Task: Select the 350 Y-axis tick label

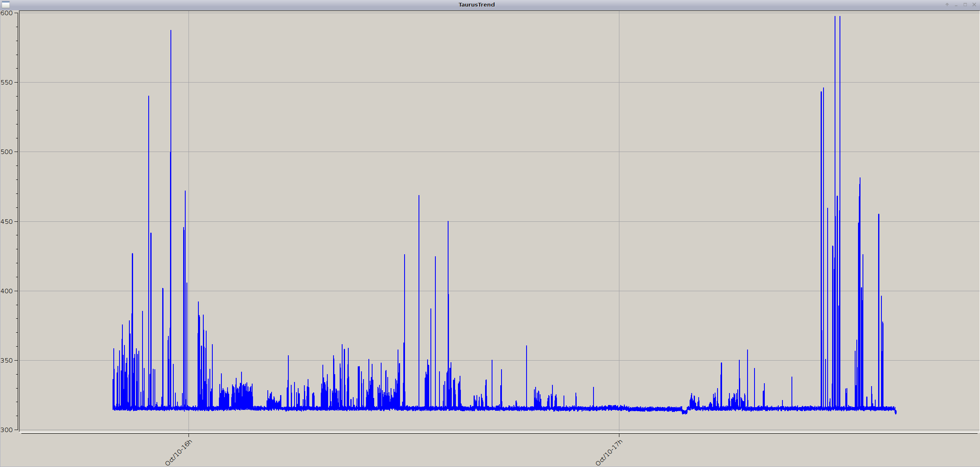Action: tap(7, 360)
